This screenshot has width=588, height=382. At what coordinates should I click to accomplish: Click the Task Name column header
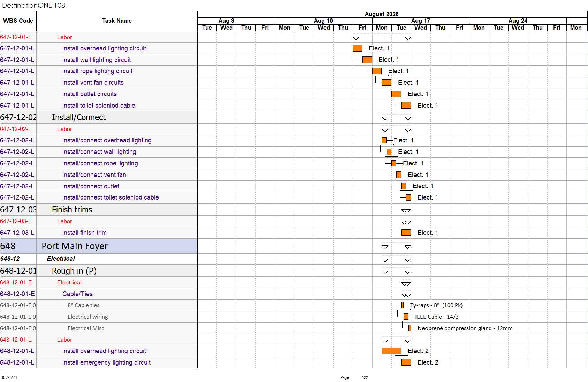(117, 21)
